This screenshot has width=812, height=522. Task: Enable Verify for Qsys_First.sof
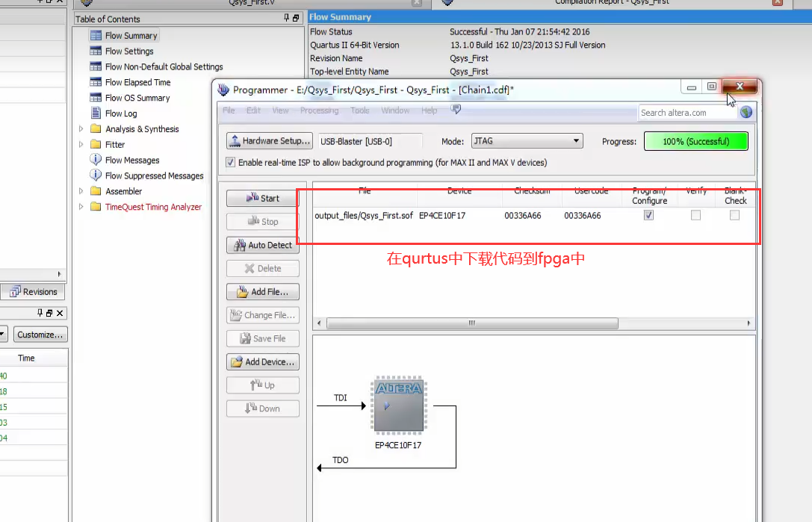[x=695, y=215]
